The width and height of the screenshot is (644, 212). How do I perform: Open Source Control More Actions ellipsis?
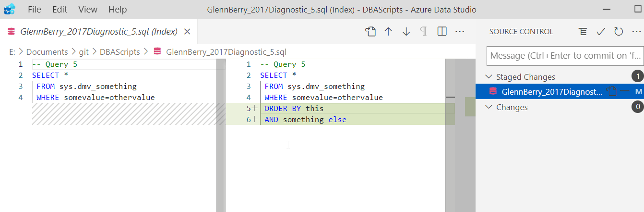(x=636, y=31)
